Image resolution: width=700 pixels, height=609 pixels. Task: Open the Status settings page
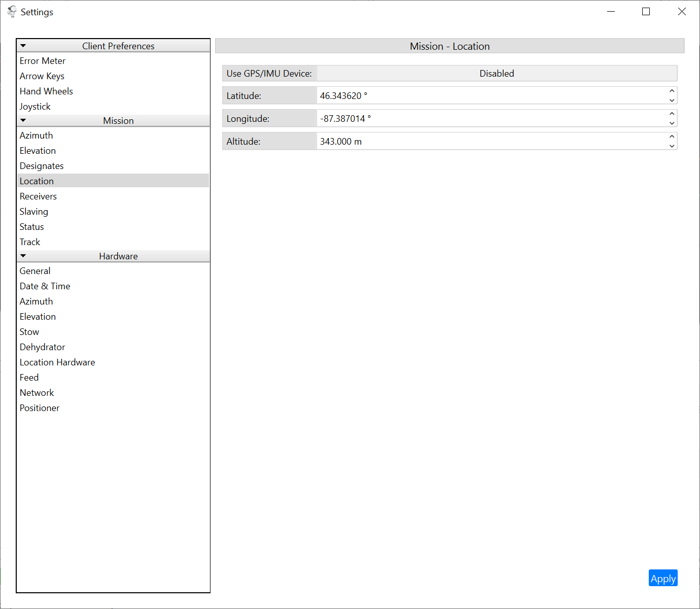point(113,227)
